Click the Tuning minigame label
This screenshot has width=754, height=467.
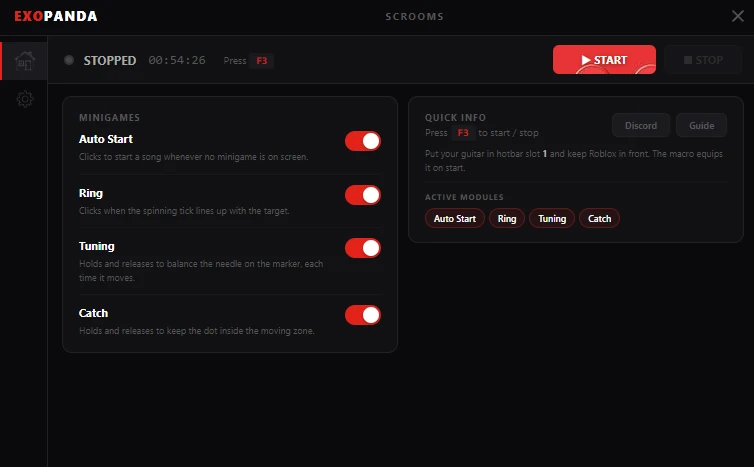pyautogui.click(x=97, y=246)
